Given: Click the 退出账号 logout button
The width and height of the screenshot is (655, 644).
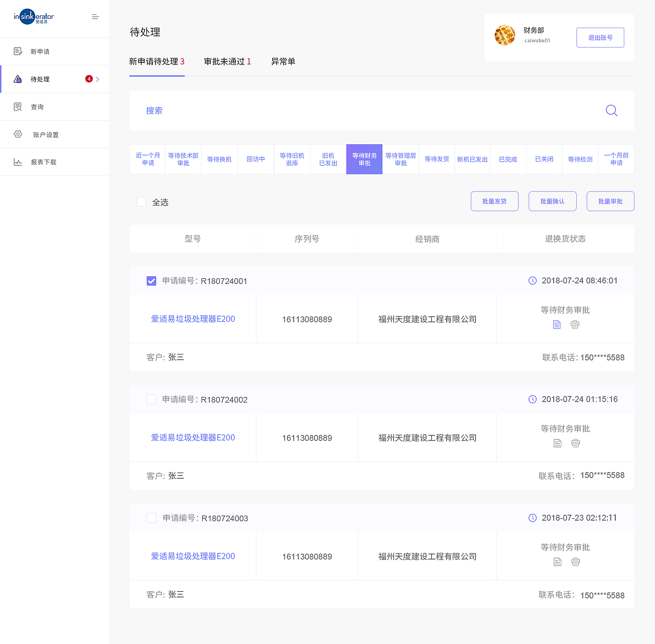Looking at the screenshot, I should (x=600, y=37).
